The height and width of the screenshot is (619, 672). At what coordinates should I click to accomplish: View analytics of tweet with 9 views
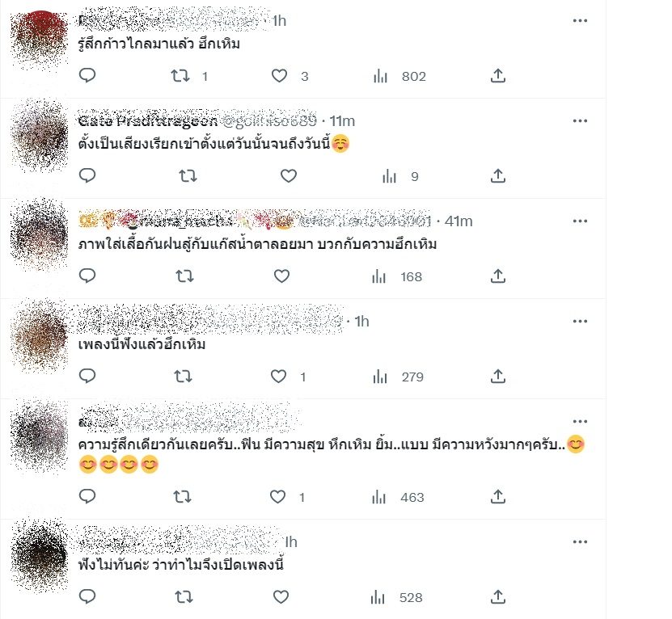pyautogui.click(x=400, y=176)
